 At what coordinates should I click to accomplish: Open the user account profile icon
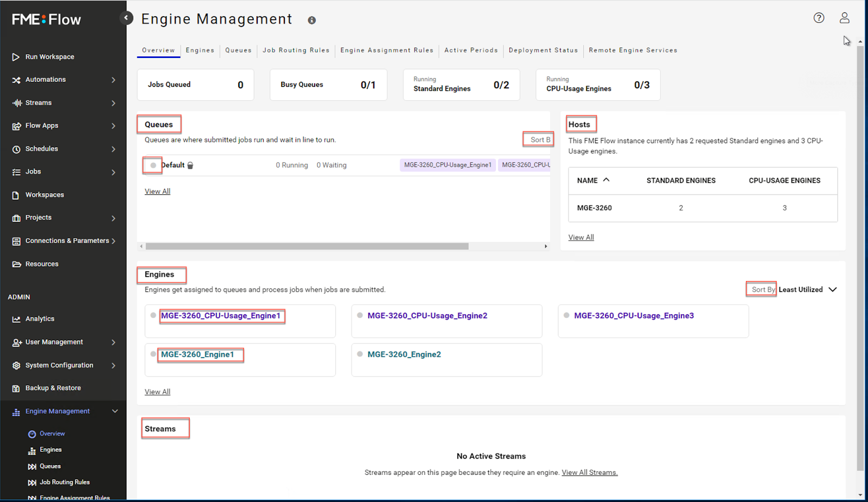(845, 18)
